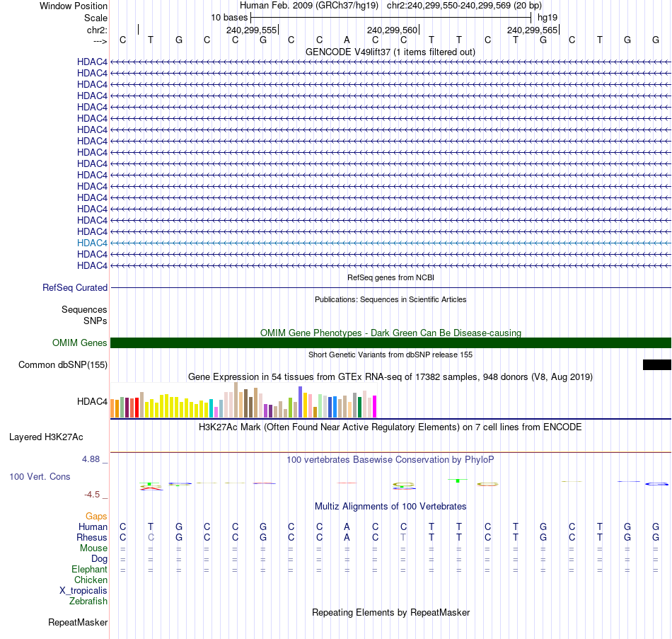Open 'Short Genetic Variants from dbSNP release 155' title

click(390, 355)
